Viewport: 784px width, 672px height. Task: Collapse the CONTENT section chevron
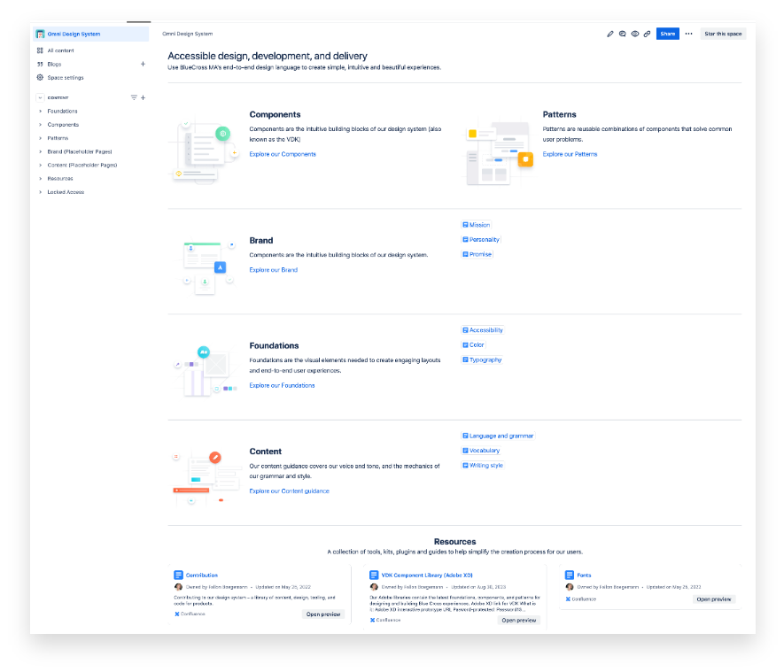(40, 98)
